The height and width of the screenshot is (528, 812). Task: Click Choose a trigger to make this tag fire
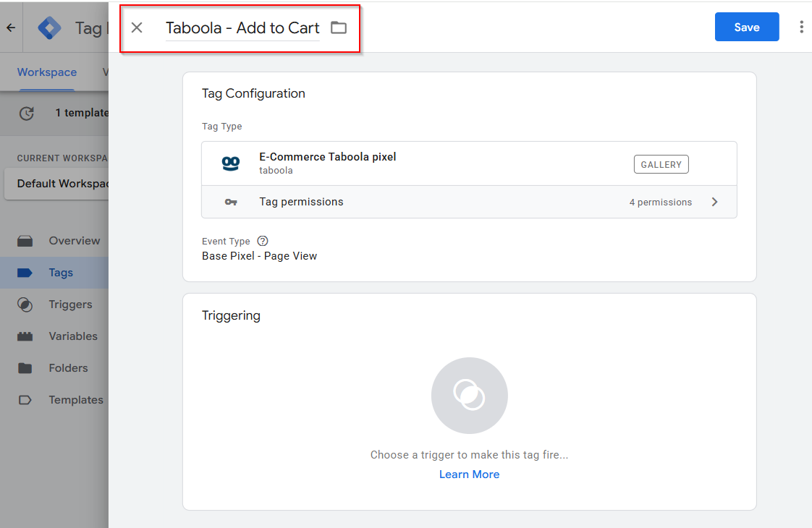coord(469,455)
